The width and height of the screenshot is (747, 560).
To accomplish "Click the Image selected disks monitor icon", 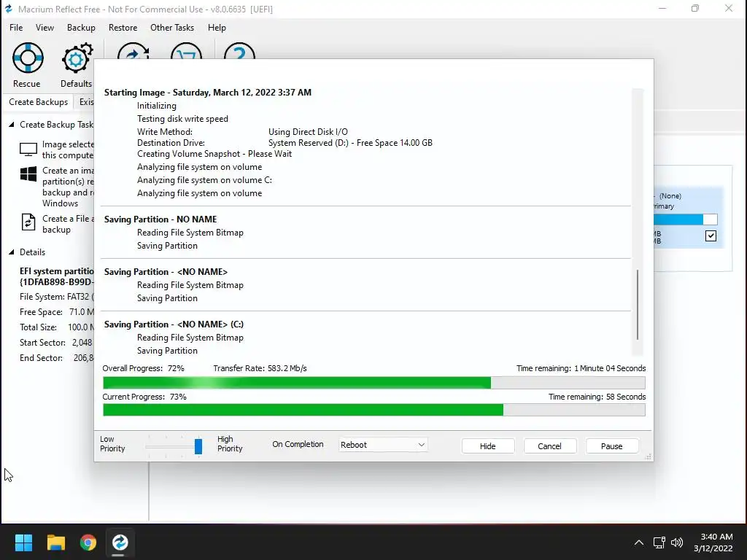I will [x=28, y=149].
